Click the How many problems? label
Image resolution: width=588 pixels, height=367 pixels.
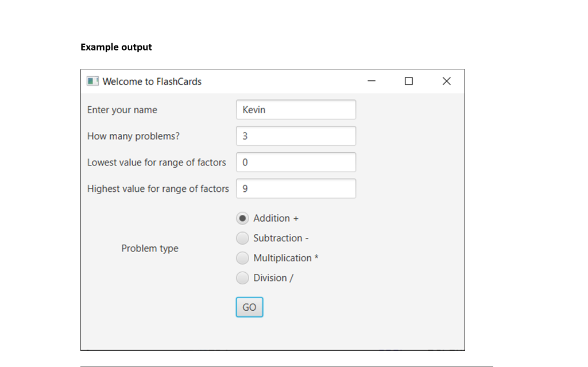[133, 136]
